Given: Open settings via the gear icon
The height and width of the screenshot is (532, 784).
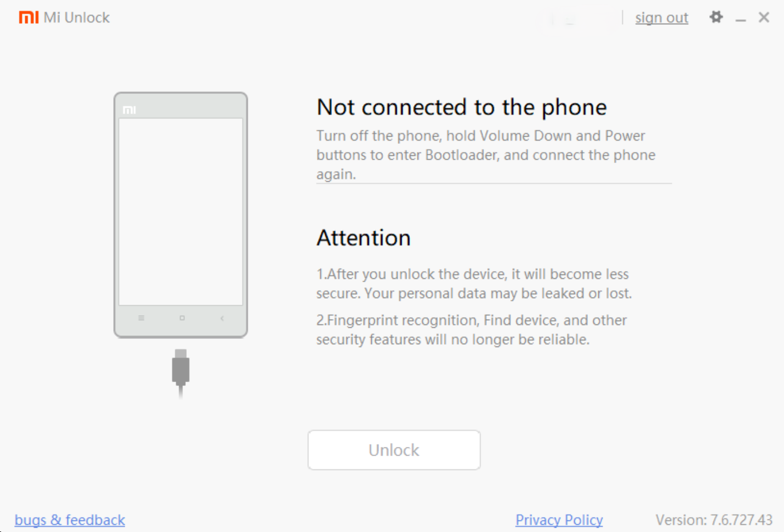Looking at the screenshot, I should click(x=716, y=17).
